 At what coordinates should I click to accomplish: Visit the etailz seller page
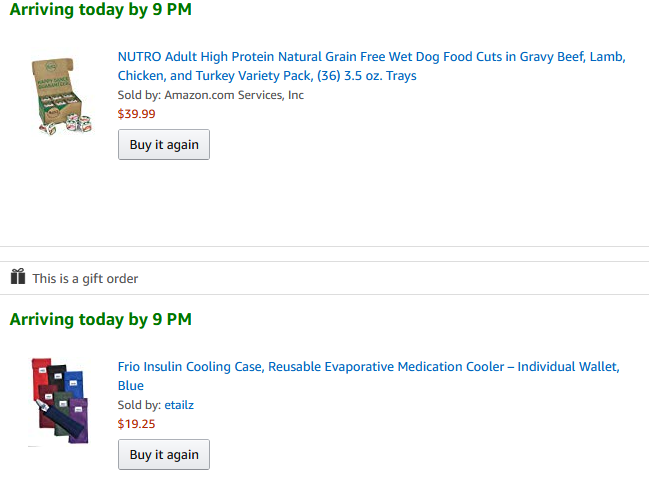(181, 405)
